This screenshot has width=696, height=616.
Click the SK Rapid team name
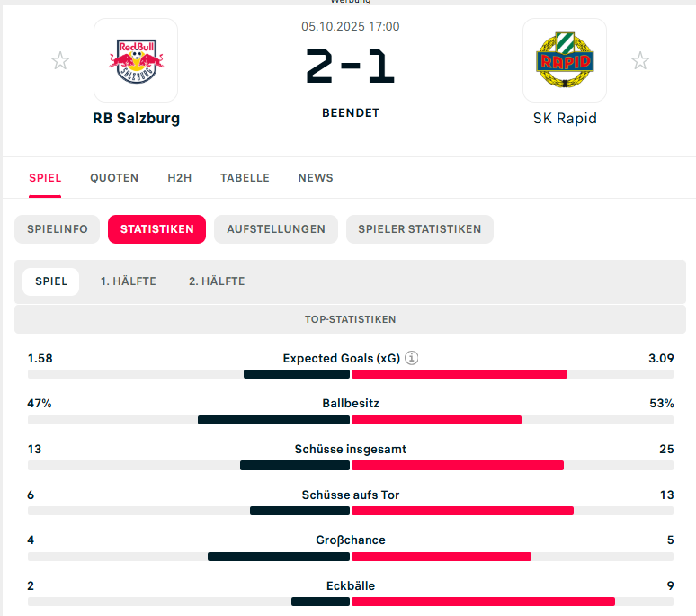click(564, 118)
